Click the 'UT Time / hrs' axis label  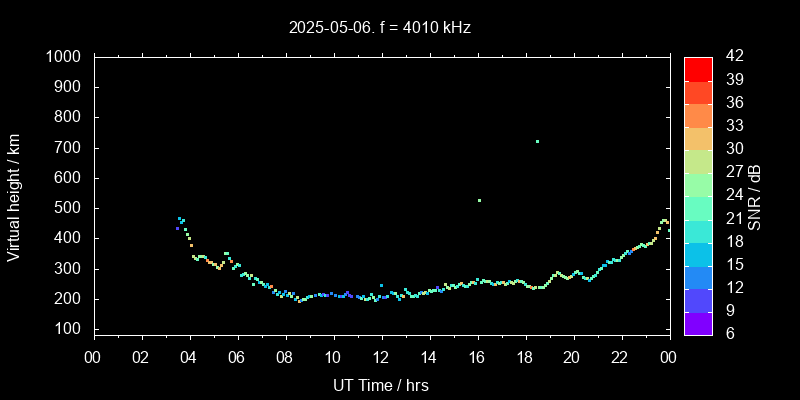(x=380, y=385)
